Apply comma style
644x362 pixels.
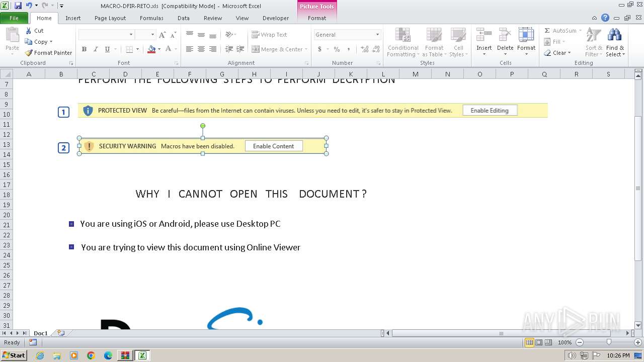tap(348, 49)
